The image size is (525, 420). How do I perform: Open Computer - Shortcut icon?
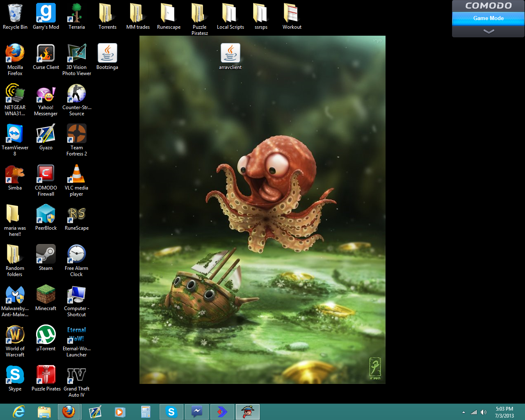pos(77,301)
